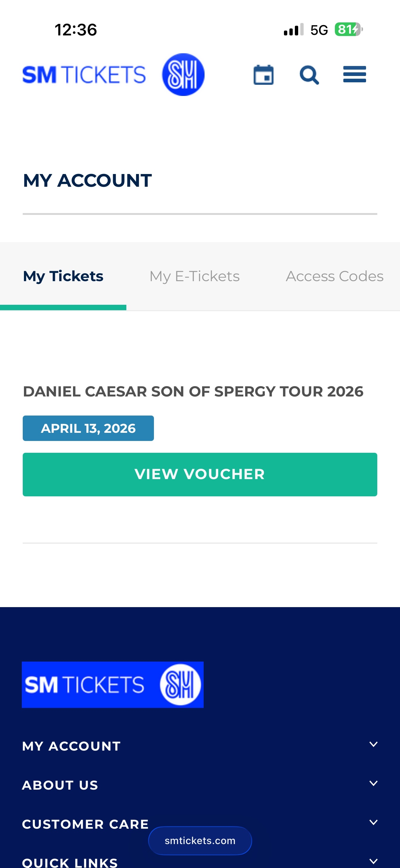This screenshot has width=400, height=868.
Task: Expand the footer My Account section
Action: pyautogui.click(x=373, y=744)
